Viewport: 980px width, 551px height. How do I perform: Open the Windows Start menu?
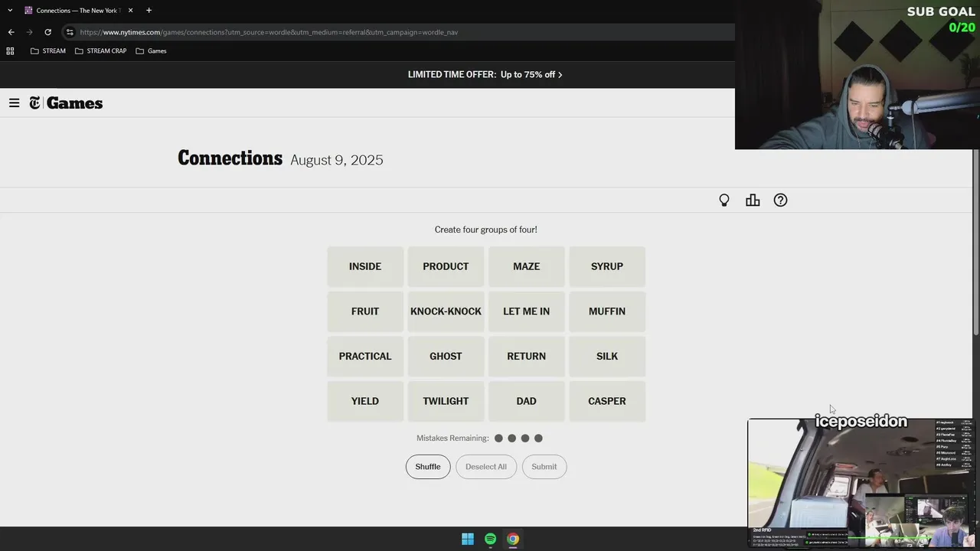468,539
